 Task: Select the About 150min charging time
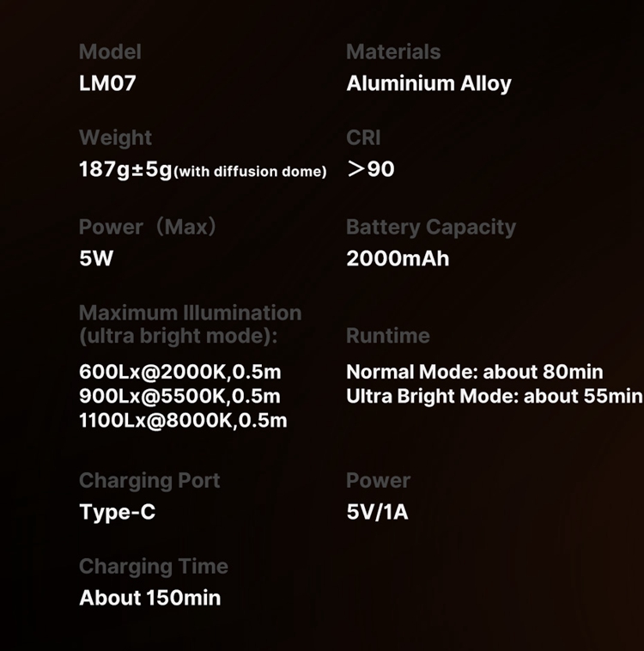150,598
